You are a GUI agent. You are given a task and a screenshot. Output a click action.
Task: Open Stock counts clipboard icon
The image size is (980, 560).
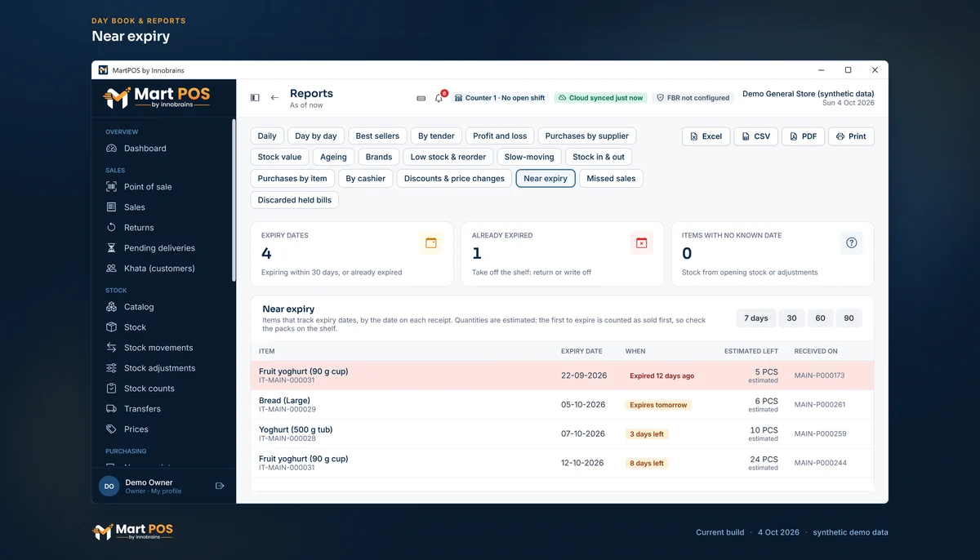coord(112,389)
